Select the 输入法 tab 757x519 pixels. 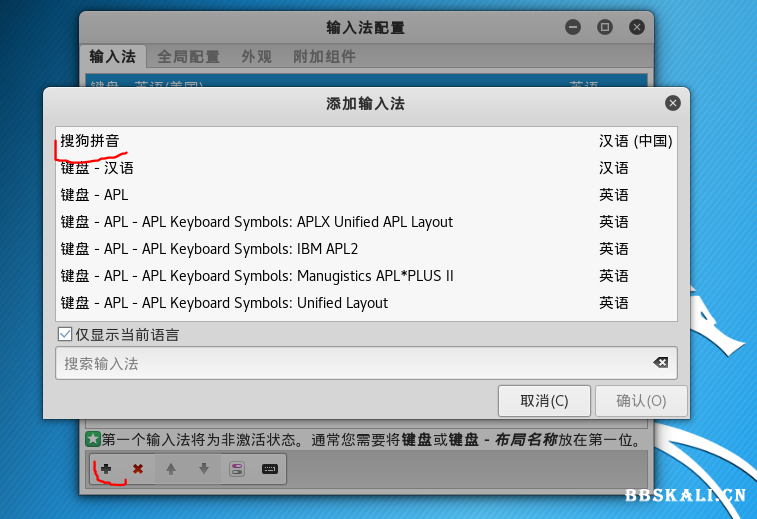pyautogui.click(x=112, y=57)
